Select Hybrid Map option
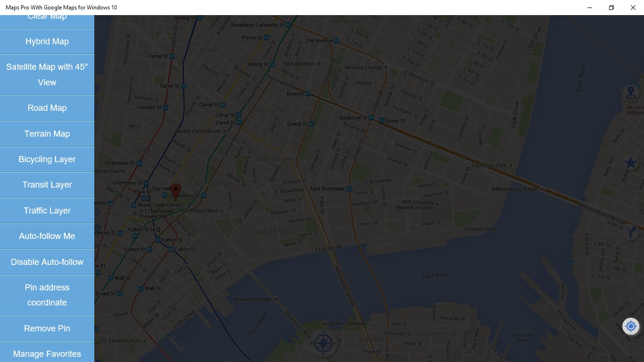Image resolution: width=644 pixels, height=362 pixels. pos(47,41)
